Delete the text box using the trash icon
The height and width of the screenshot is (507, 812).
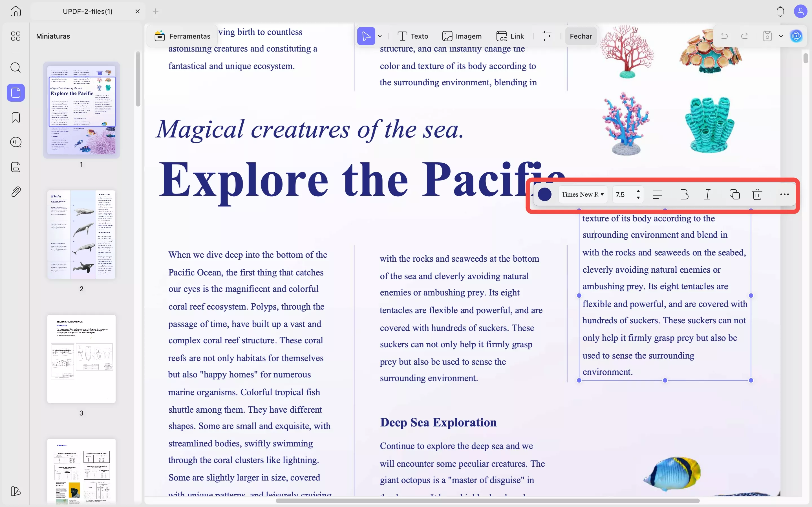[757, 194]
